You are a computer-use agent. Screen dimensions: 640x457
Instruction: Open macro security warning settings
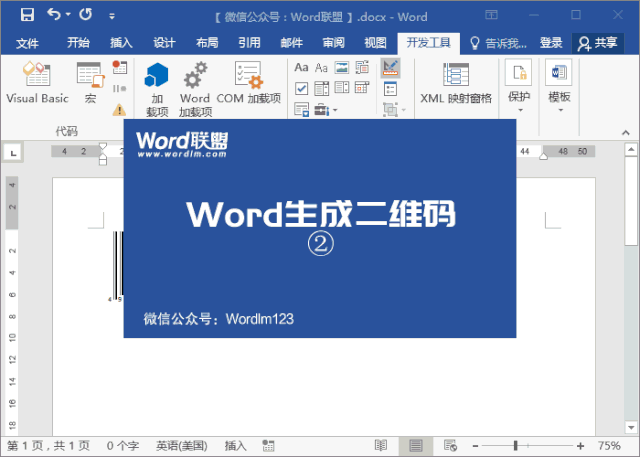119,109
